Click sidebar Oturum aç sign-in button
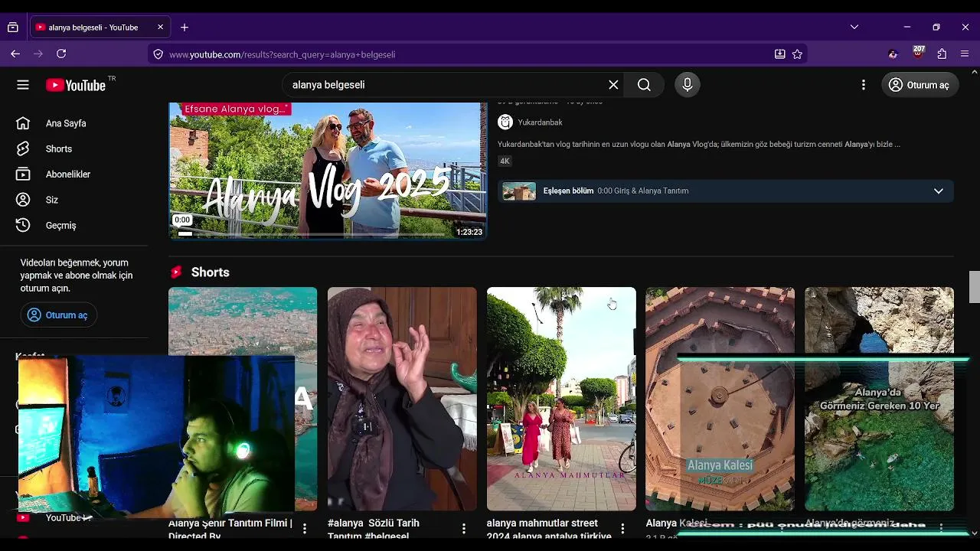Viewport: 980px width, 551px height. (x=59, y=315)
